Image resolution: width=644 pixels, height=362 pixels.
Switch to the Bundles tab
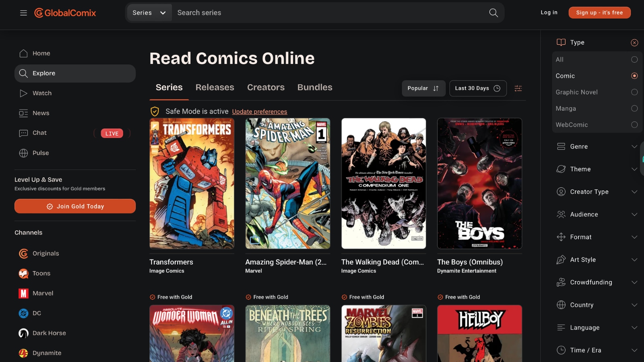click(x=315, y=87)
